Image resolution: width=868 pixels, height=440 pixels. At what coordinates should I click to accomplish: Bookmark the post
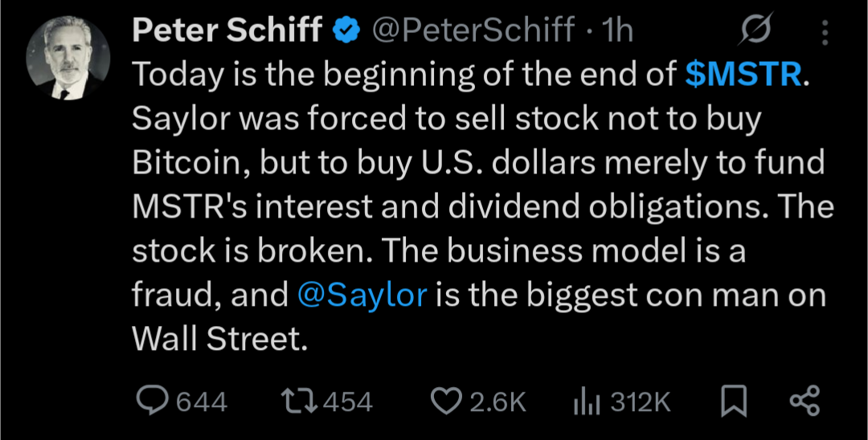click(x=732, y=401)
